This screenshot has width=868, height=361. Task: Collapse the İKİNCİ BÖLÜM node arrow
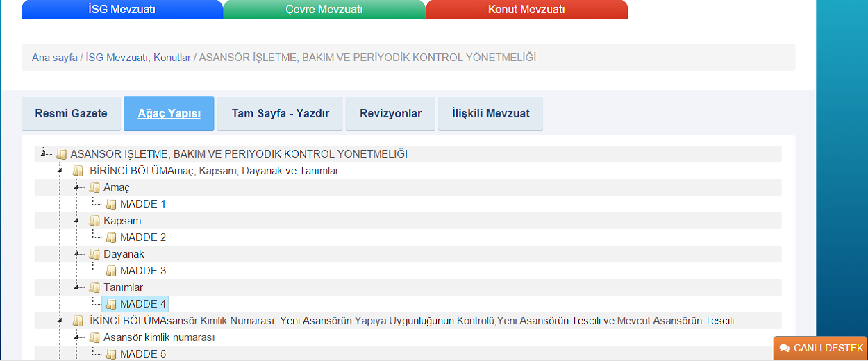coord(60,321)
